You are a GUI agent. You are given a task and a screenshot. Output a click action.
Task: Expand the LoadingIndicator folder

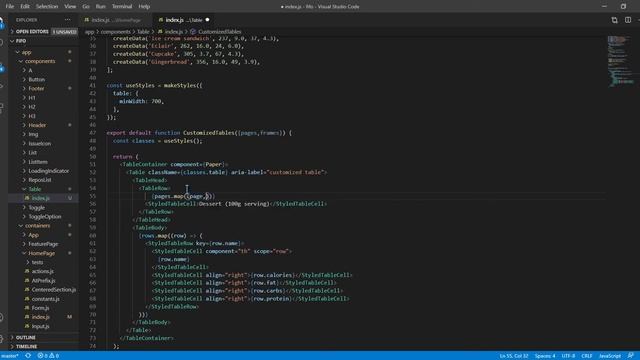pos(49,171)
